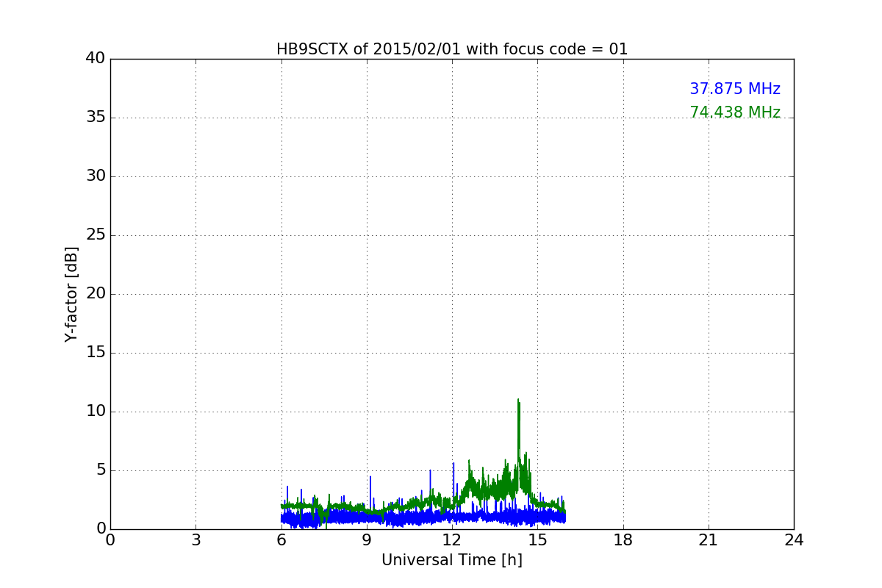Select the green 74.438 MHz legend label
882x588 pixels.
click(735, 112)
